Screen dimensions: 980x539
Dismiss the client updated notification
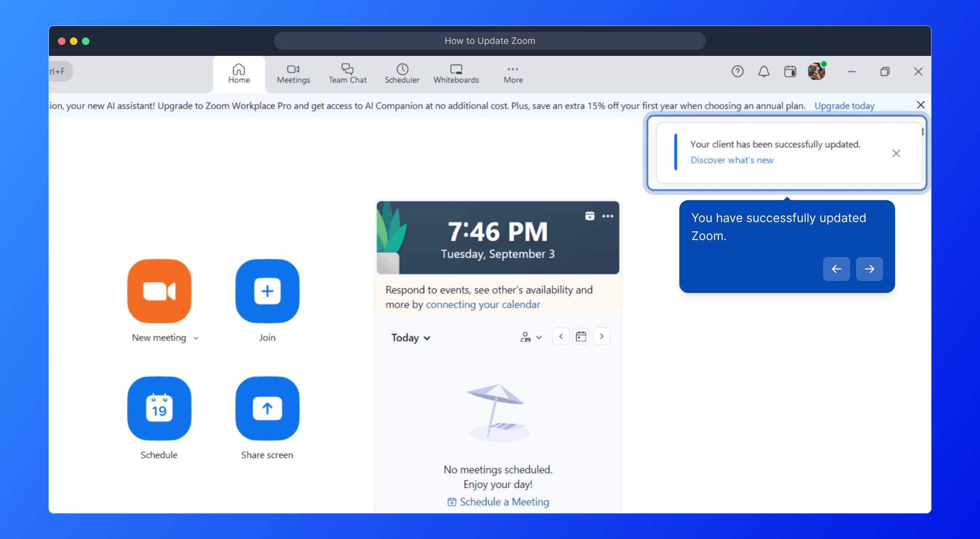(x=896, y=153)
